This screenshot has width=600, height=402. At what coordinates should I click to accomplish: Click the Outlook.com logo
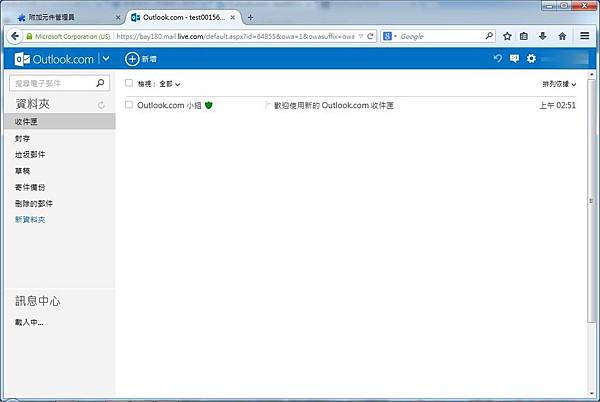(x=54, y=59)
